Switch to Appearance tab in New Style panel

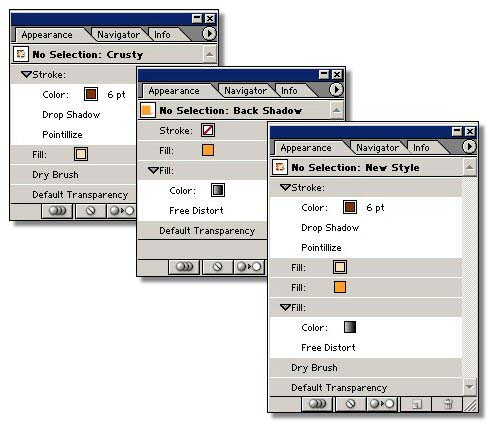306,148
